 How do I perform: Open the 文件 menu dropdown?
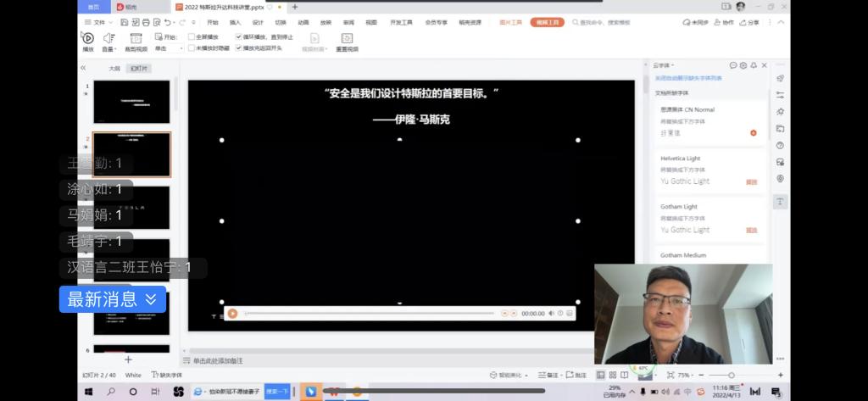(x=98, y=22)
